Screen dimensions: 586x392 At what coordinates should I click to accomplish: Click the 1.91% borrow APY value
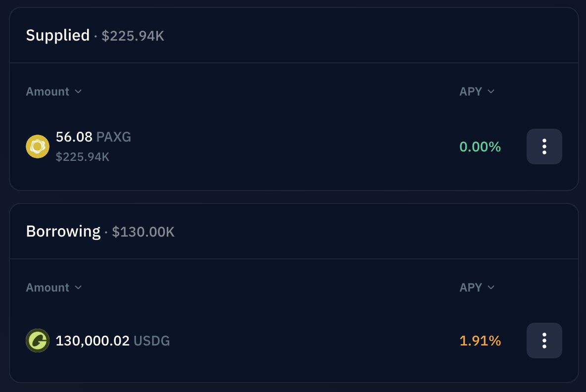(x=480, y=341)
